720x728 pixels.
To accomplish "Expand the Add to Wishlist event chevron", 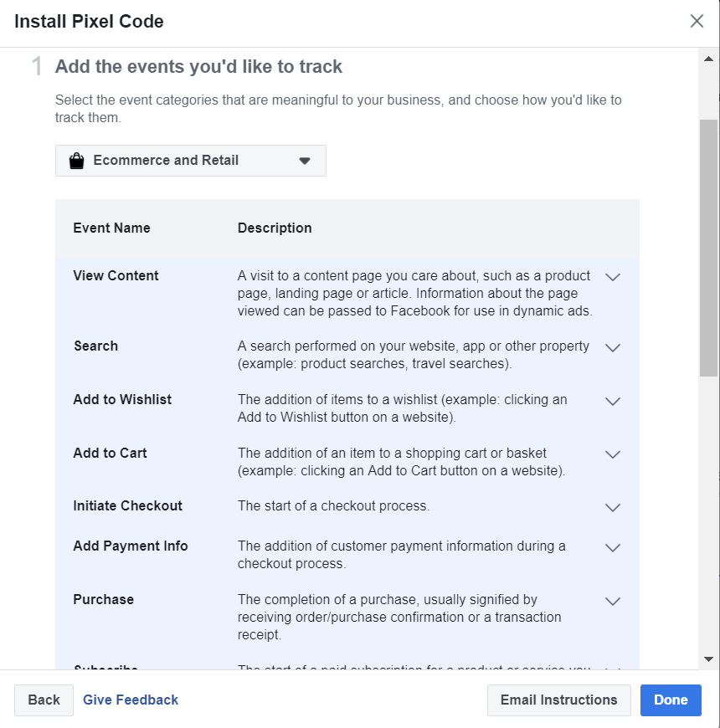I will pyautogui.click(x=613, y=401).
